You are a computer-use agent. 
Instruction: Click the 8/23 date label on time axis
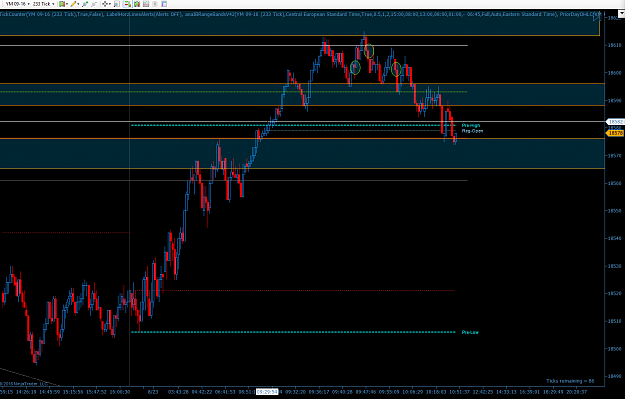click(152, 392)
